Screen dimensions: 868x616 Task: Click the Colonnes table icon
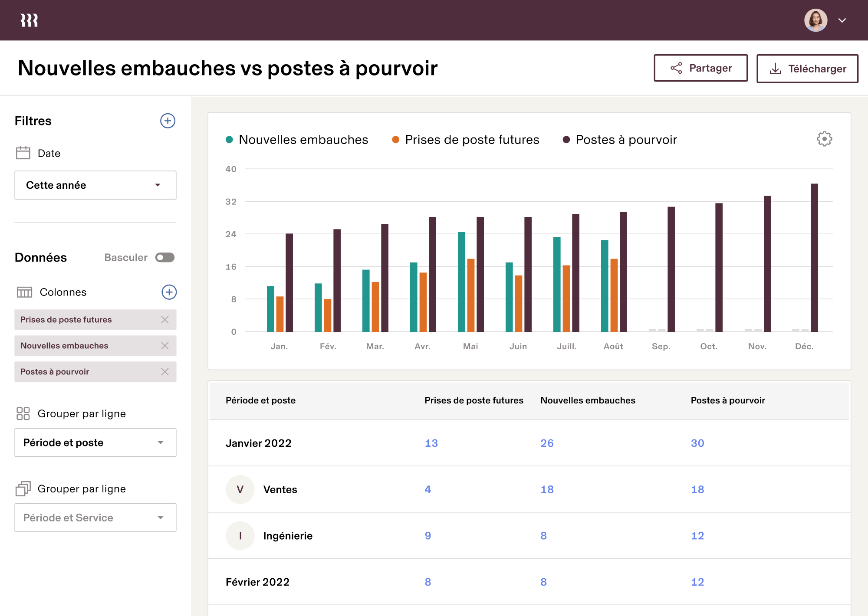(25, 292)
